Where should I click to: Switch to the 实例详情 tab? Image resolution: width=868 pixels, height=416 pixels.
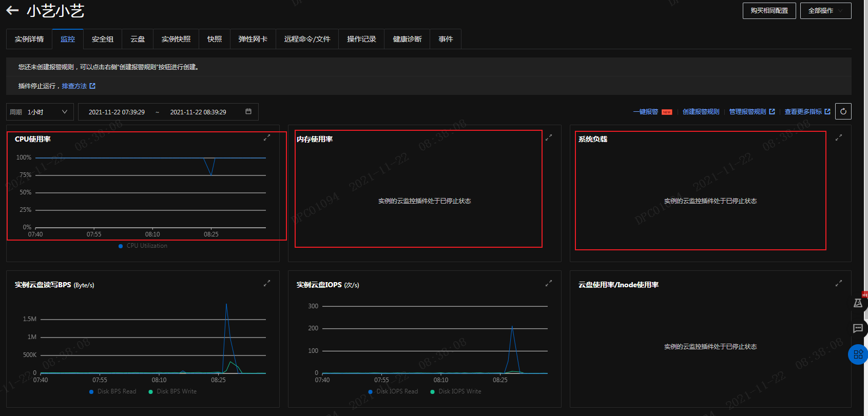click(29, 39)
